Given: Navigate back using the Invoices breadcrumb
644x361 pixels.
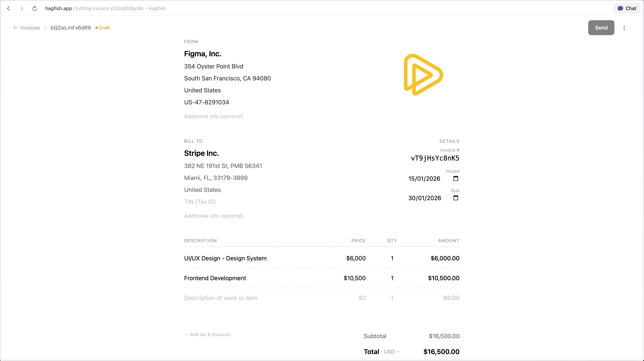Looking at the screenshot, I should pyautogui.click(x=30, y=28).
